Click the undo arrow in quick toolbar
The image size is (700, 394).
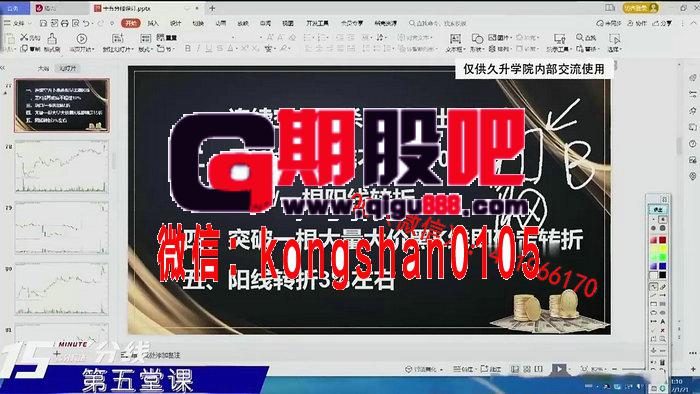[86, 23]
